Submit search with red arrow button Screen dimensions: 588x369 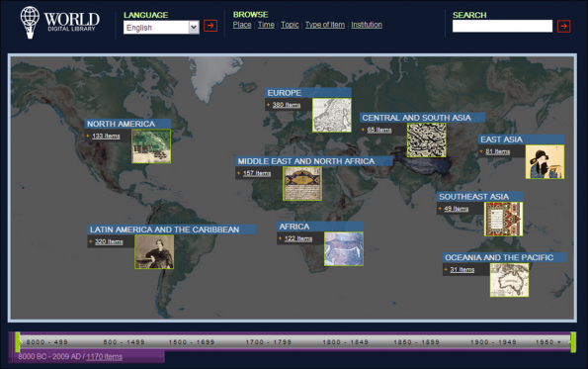click(x=563, y=26)
